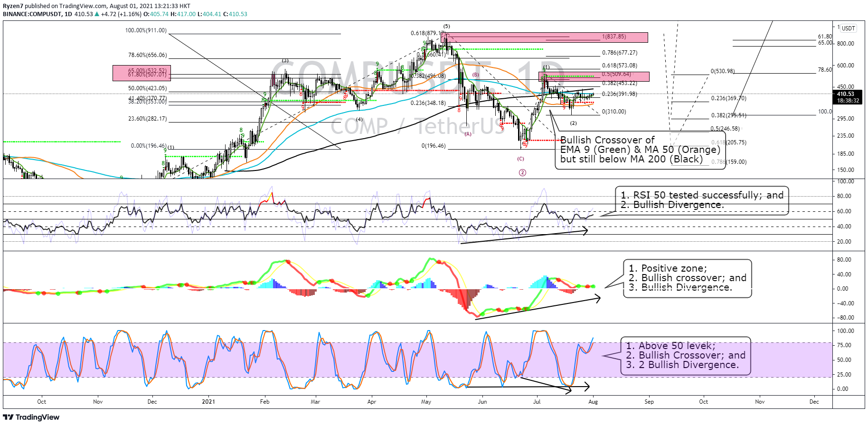The height and width of the screenshot is (426, 868).
Task: Click the wave (3) label near February
Action: (285, 61)
